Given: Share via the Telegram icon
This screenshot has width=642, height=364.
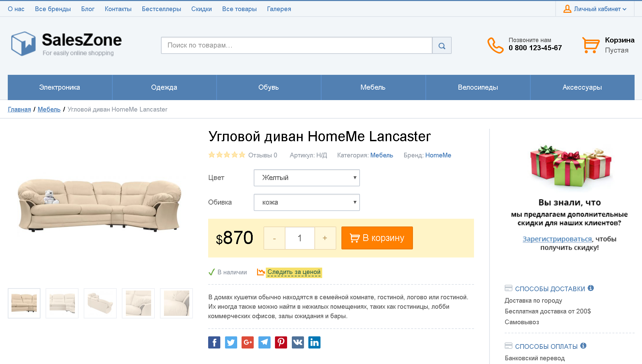Looking at the screenshot, I should click(x=264, y=342).
